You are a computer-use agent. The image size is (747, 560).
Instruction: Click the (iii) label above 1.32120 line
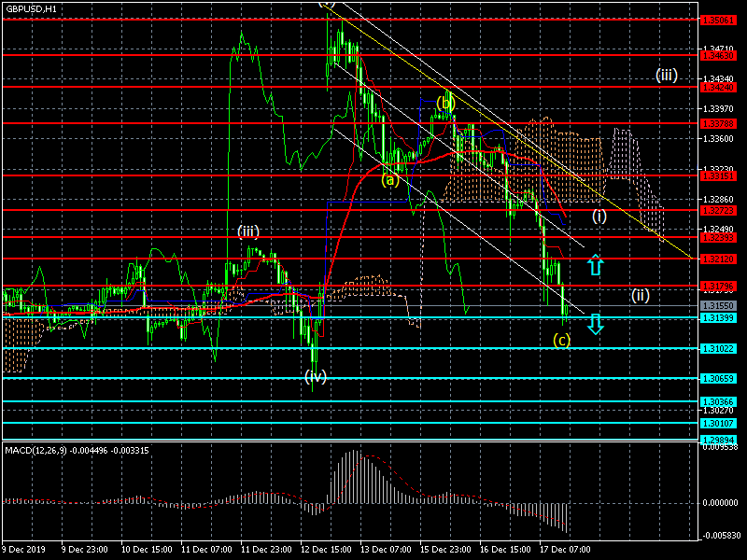(248, 231)
